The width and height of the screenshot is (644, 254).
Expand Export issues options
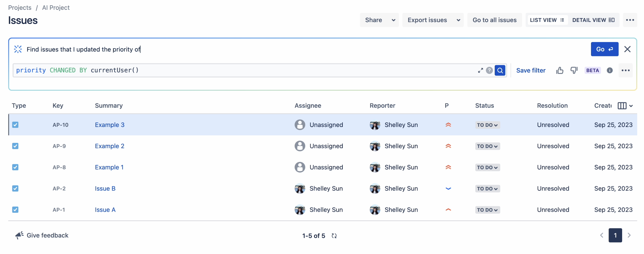tap(433, 20)
